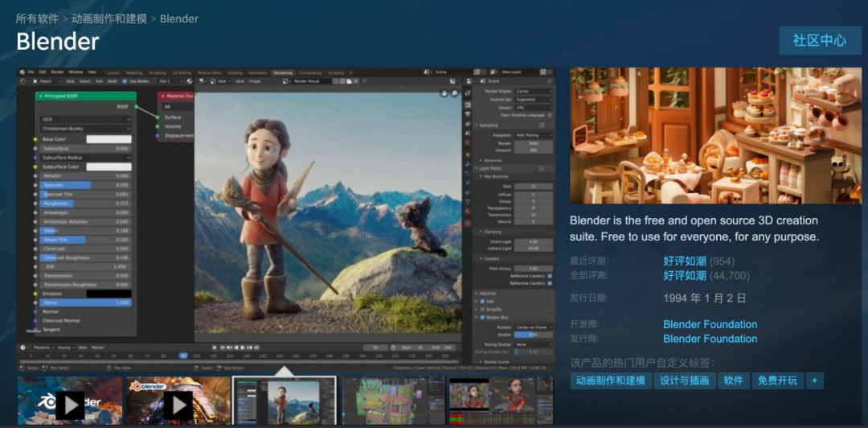
Task: Open the Feature Set Supported dropdown
Action: (x=534, y=99)
